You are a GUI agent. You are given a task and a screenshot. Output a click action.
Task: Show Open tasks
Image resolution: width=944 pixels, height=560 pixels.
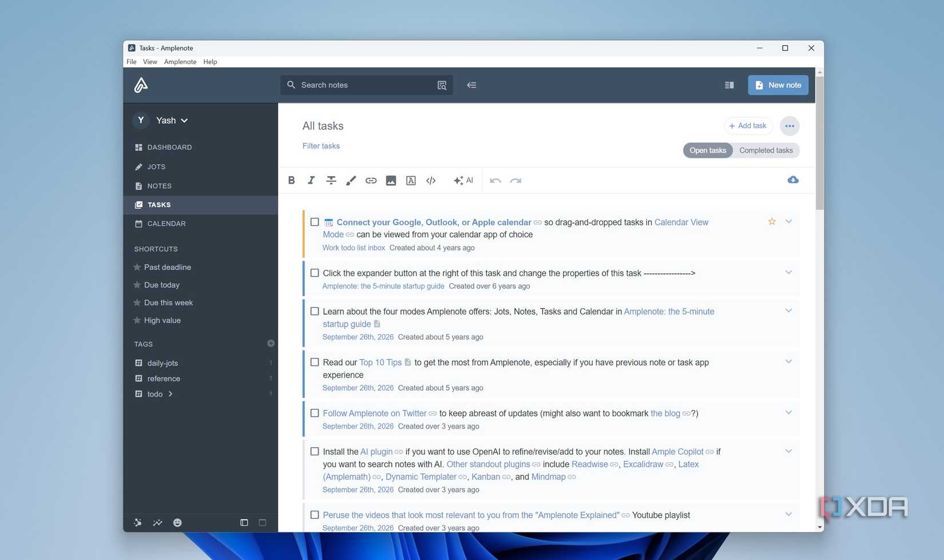tap(708, 150)
